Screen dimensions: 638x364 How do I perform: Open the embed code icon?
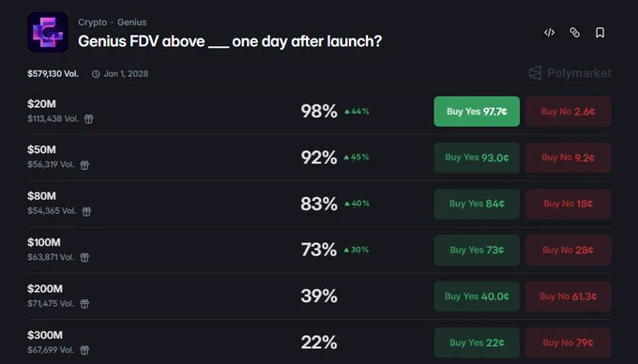pyautogui.click(x=549, y=33)
